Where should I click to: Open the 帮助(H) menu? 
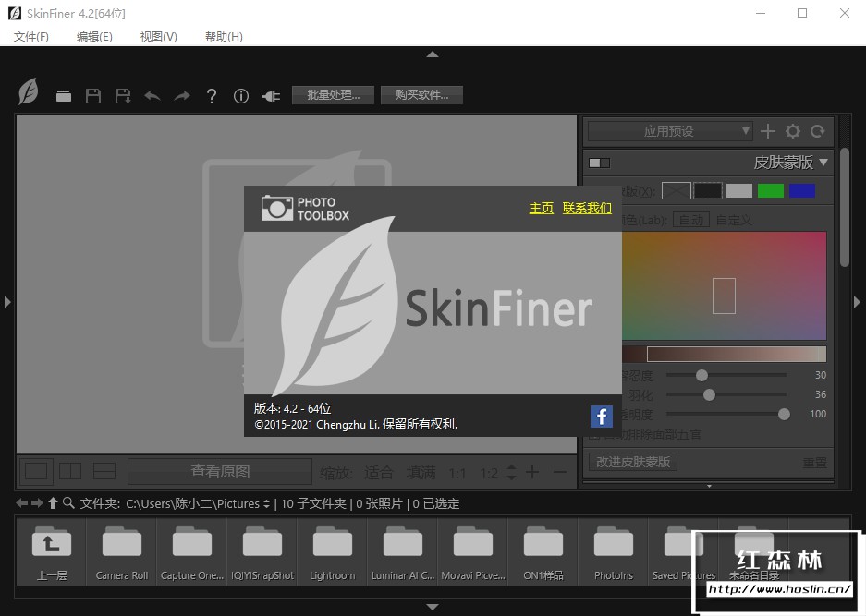(224, 36)
